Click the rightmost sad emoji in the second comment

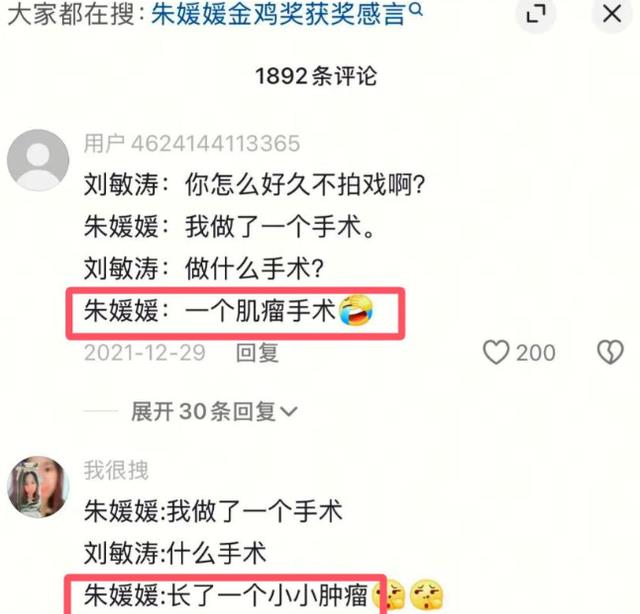(x=426, y=595)
